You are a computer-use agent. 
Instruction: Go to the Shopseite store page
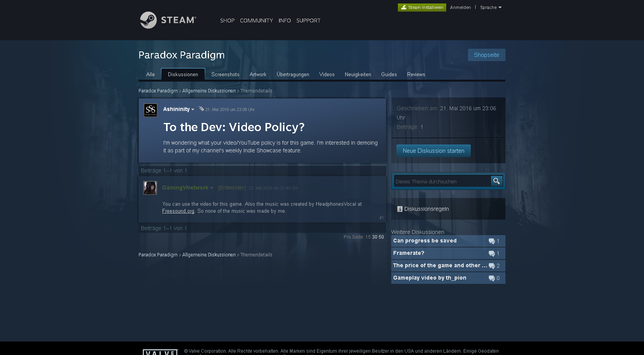click(486, 55)
